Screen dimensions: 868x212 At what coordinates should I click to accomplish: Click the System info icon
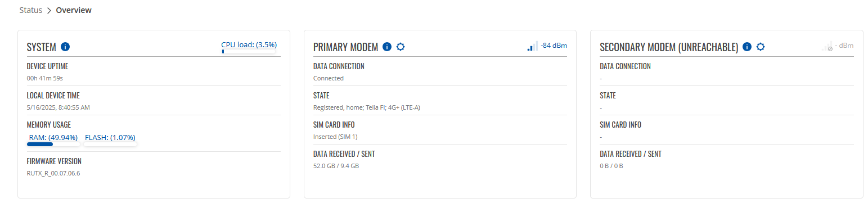point(65,47)
